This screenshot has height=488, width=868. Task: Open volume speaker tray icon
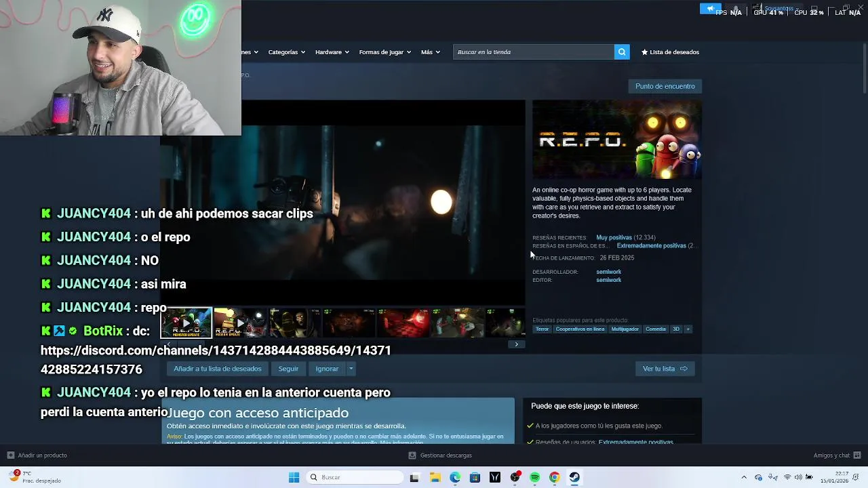pos(798,478)
